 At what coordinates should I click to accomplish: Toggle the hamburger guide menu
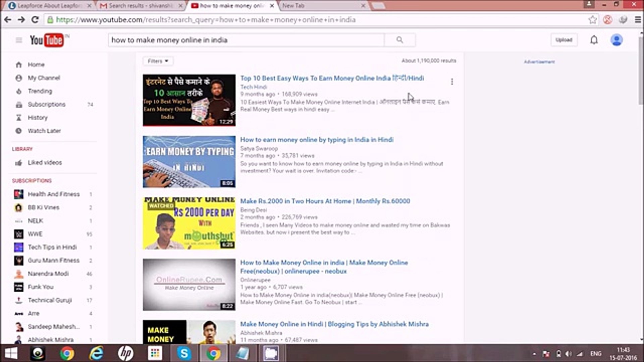coord(19,40)
